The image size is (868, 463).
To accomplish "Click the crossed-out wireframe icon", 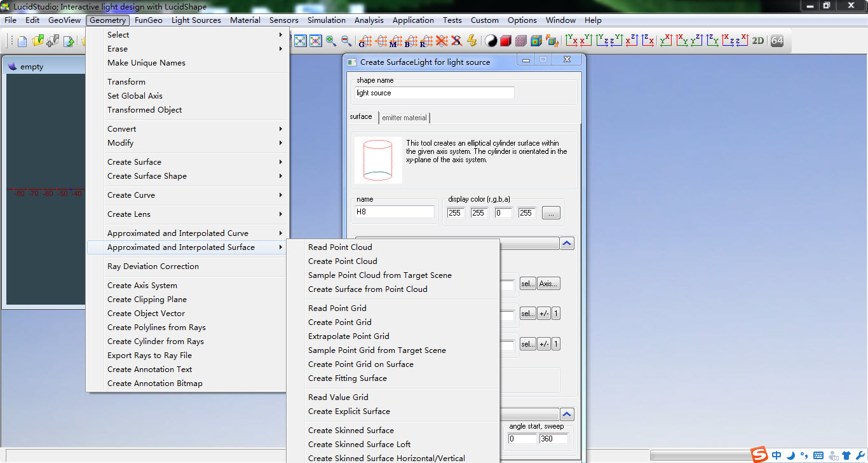I will tap(442, 41).
